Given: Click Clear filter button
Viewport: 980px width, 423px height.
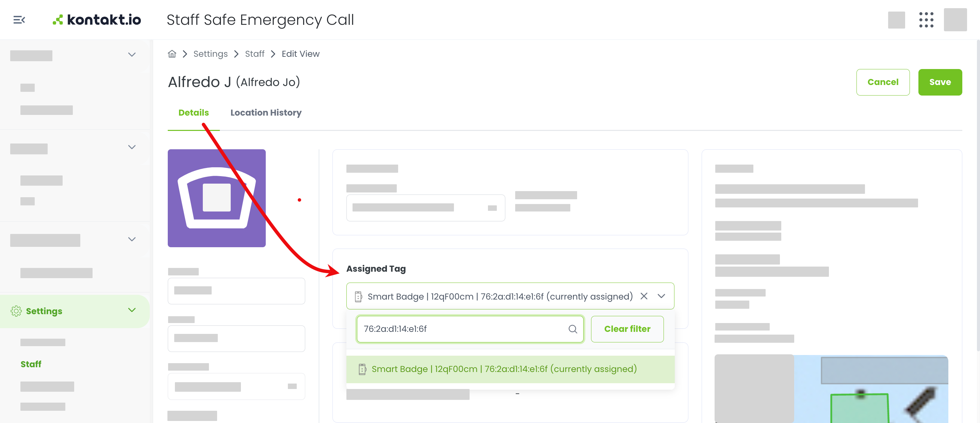Looking at the screenshot, I should point(627,329).
